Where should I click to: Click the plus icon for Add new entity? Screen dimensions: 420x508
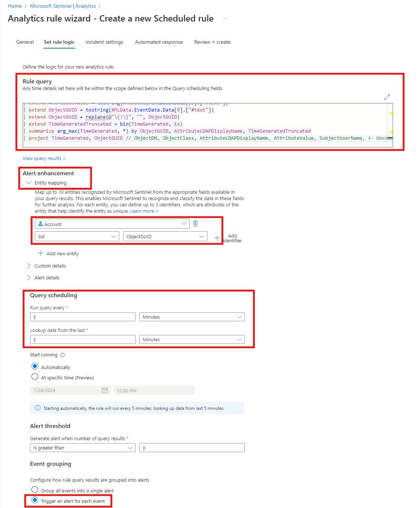(x=41, y=253)
